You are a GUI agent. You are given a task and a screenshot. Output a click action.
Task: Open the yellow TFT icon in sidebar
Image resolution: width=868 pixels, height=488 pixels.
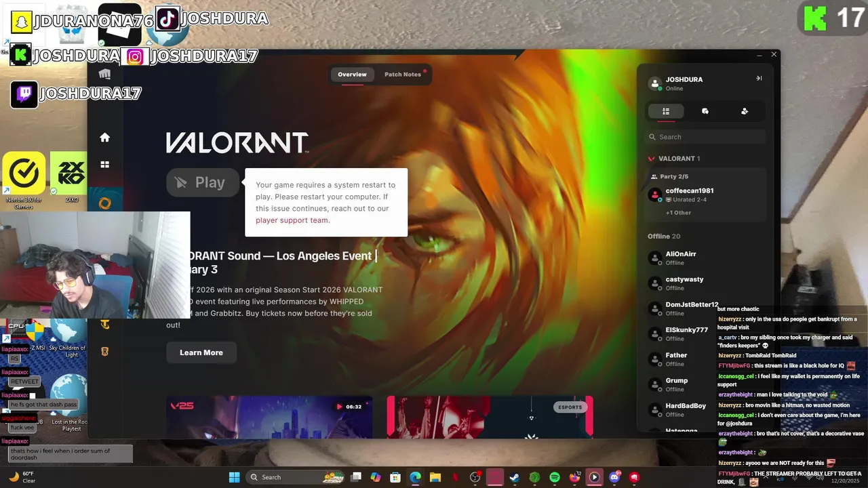[x=104, y=325]
